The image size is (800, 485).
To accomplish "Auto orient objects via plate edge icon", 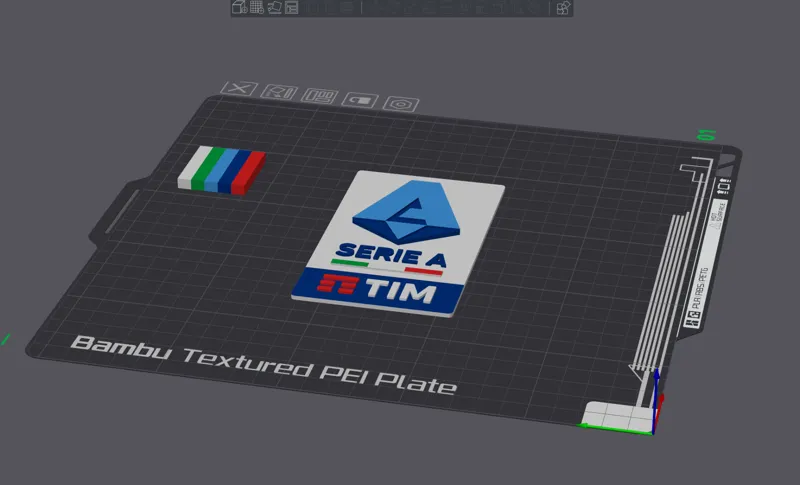I will point(279,92).
